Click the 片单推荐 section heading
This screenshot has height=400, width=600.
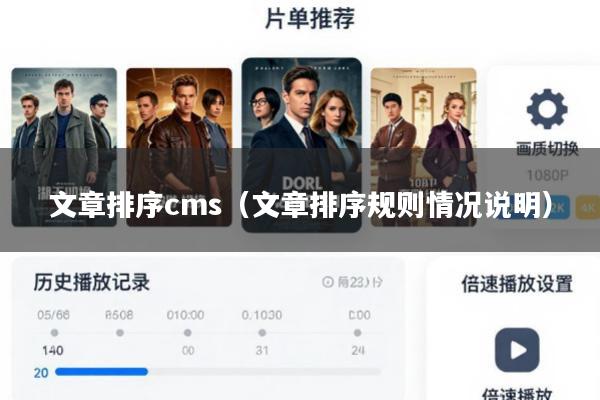310,18
